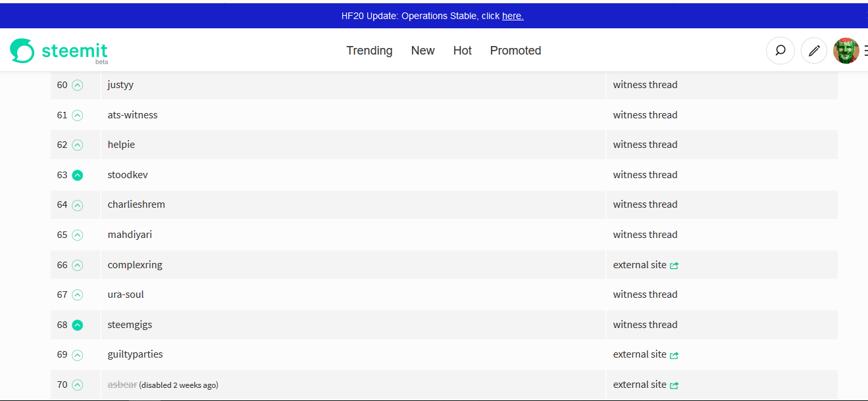The width and height of the screenshot is (868, 401).
Task: Open charlieshrem account link
Action: (136, 204)
